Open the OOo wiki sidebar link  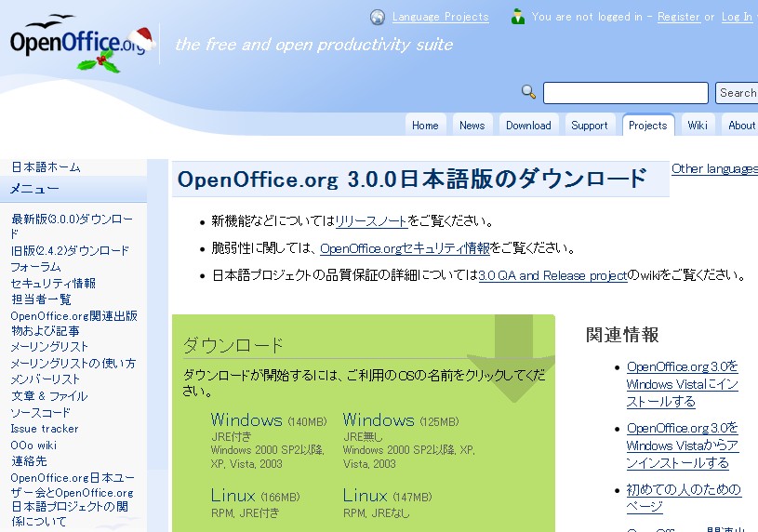point(33,445)
